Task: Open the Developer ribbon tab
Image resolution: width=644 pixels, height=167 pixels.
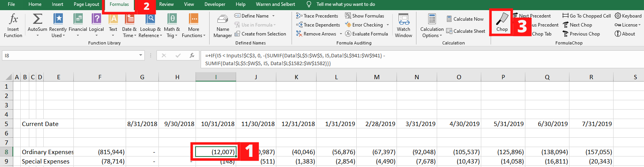Action: 215,4
